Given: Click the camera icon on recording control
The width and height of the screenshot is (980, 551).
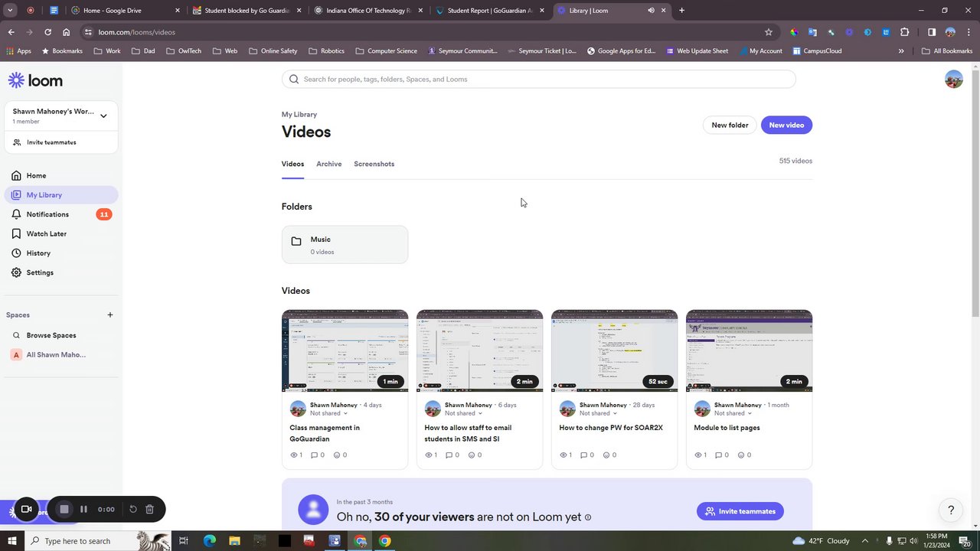Looking at the screenshot, I should [x=26, y=509].
